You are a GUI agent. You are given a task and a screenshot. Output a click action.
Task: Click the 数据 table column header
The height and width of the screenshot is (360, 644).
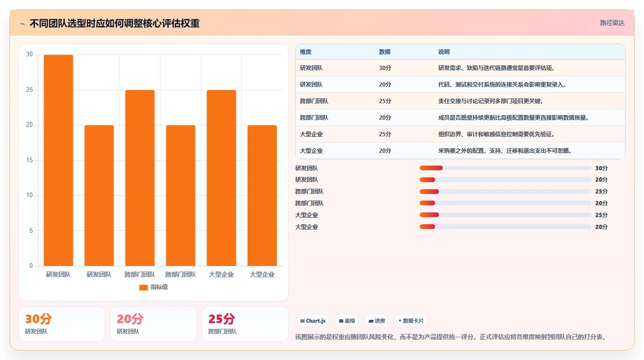click(x=385, y=52)
